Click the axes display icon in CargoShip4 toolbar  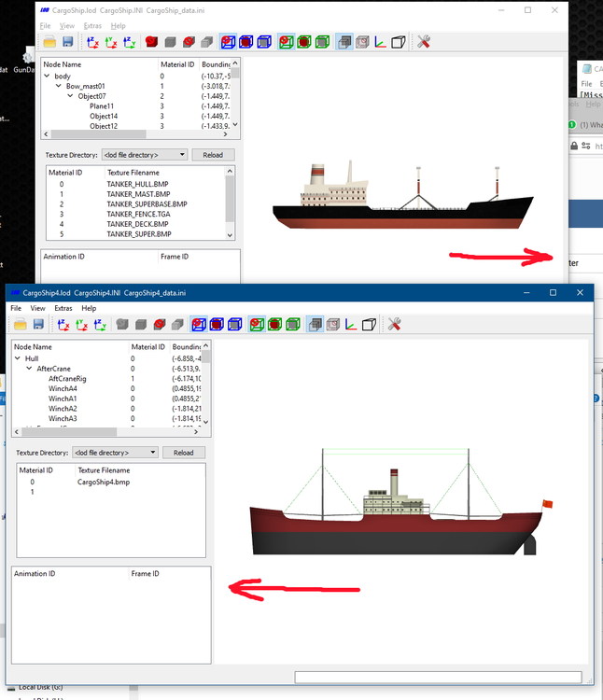(x=351, y=325)
